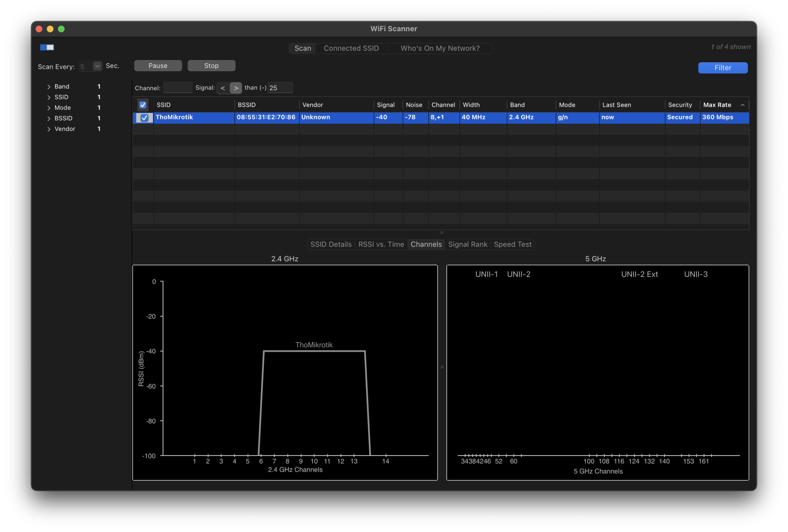Click the yellow minimize window button
Viewport: 788px width, 532px height.
click(50, 29)
